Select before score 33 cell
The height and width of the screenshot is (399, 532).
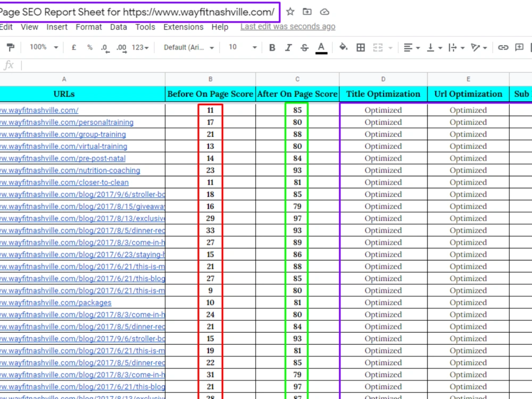coord(210,230)
